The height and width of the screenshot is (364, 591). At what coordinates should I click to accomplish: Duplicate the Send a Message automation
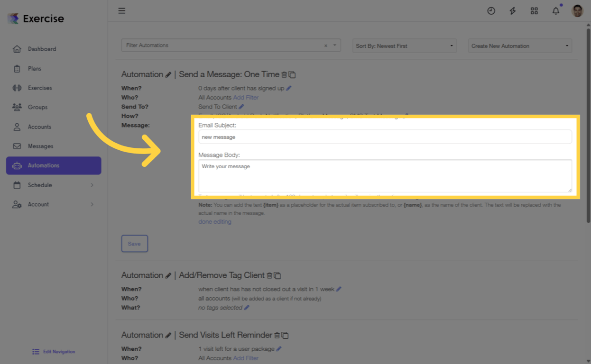pos(292,75)
